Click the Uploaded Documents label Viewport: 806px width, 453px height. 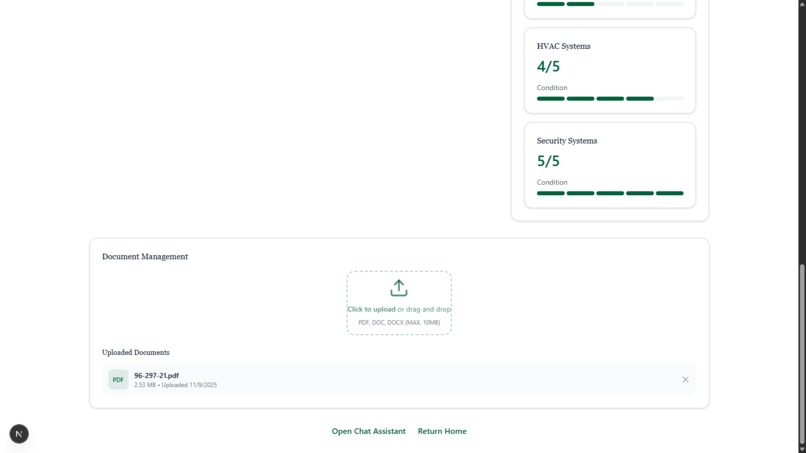tap(136, 352)
